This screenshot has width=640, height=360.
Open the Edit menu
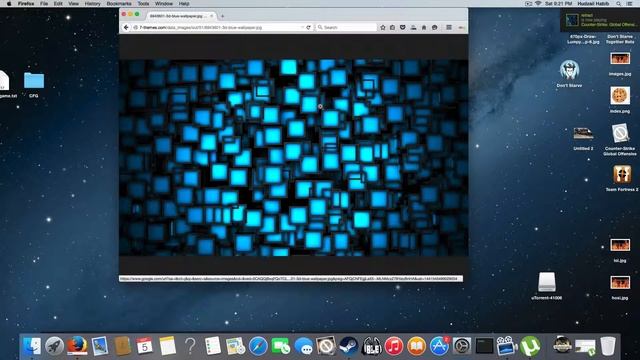click(x=58, y=4)
